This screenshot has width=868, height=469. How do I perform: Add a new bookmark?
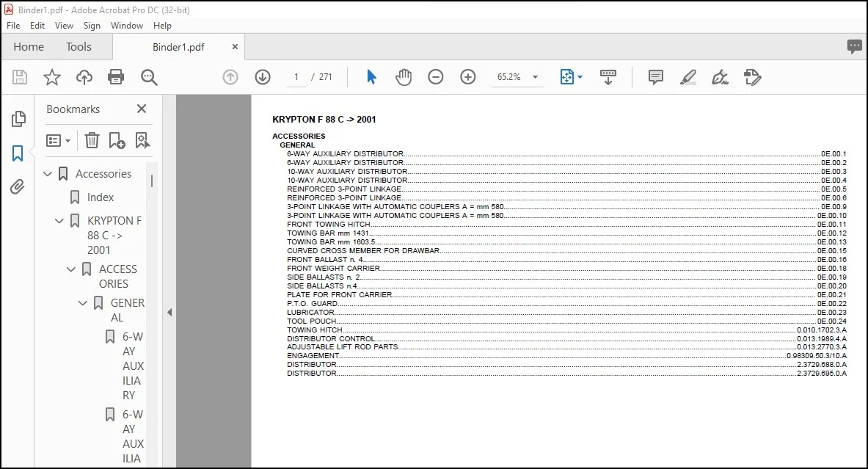(117, 141)
